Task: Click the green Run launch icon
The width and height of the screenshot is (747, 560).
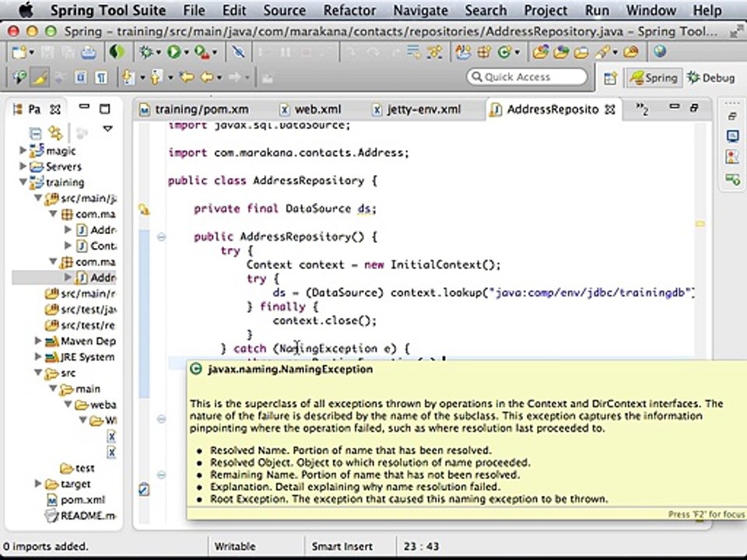Action: tap(174, 52)
